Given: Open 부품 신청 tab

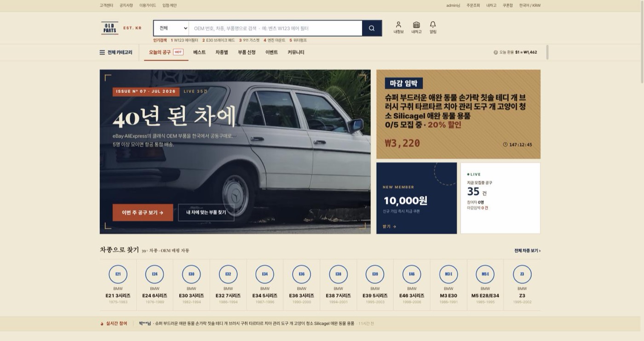Looking at the screenshot, I should (x=247, y=52).
